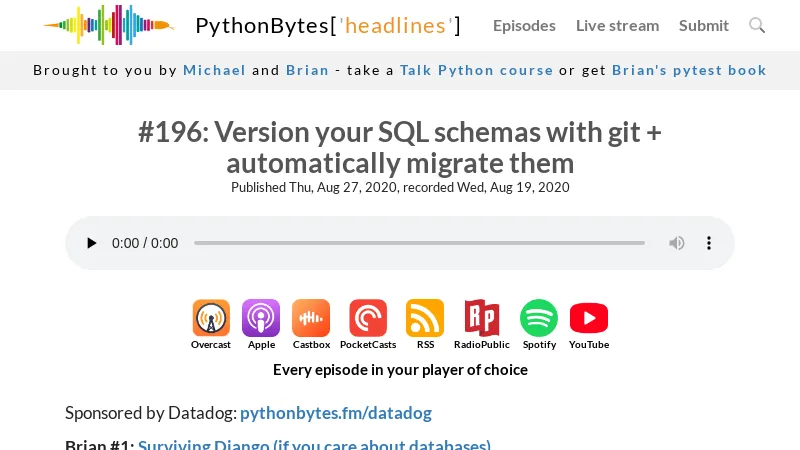The height and width of the screenshot is (450, 800).
Task: Open the RadioPublic icon
Action: [482, 319]
